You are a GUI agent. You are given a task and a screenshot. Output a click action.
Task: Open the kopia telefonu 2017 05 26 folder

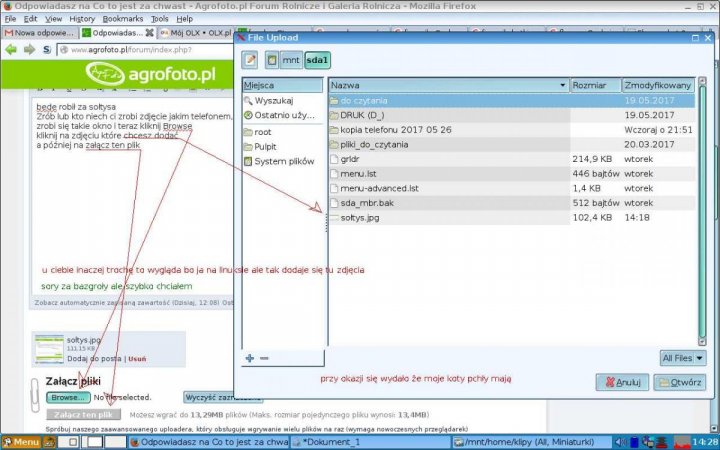tap(395, 130)
